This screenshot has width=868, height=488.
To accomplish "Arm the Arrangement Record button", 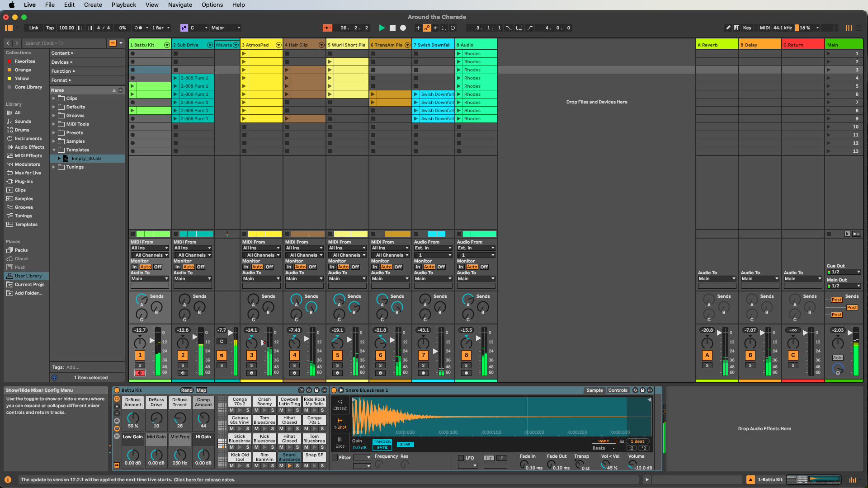I will pyautogui.click(x=403, y=28).
